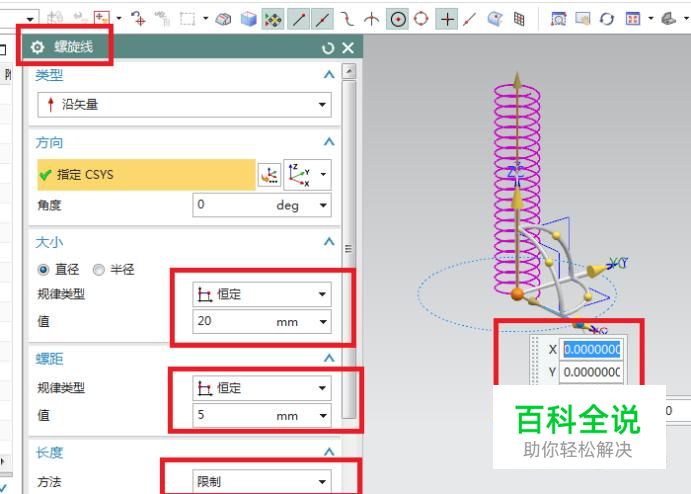Click the XYZ coordinate system type icon

[x=299, y=175]
